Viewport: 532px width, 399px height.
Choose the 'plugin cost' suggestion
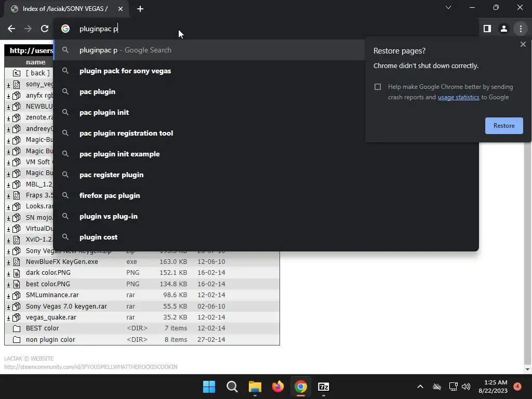[266, 237]
